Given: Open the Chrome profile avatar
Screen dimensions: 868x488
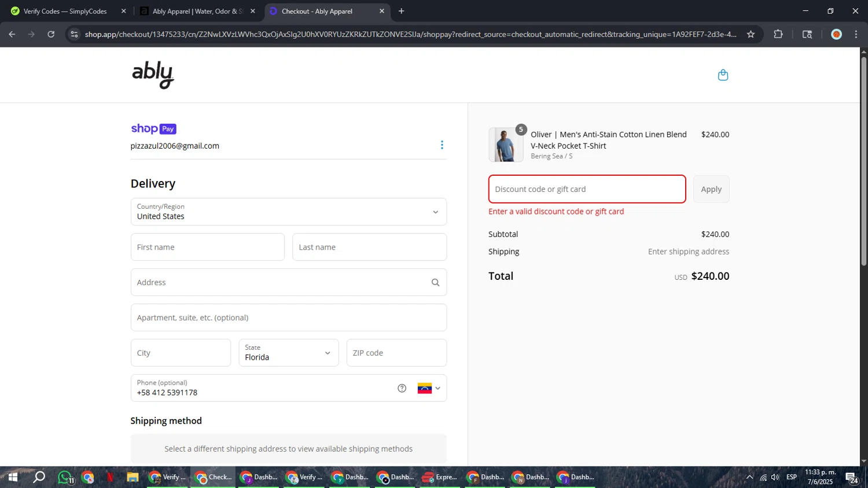Looking at the screenshot, I should [x=836, y=35].
